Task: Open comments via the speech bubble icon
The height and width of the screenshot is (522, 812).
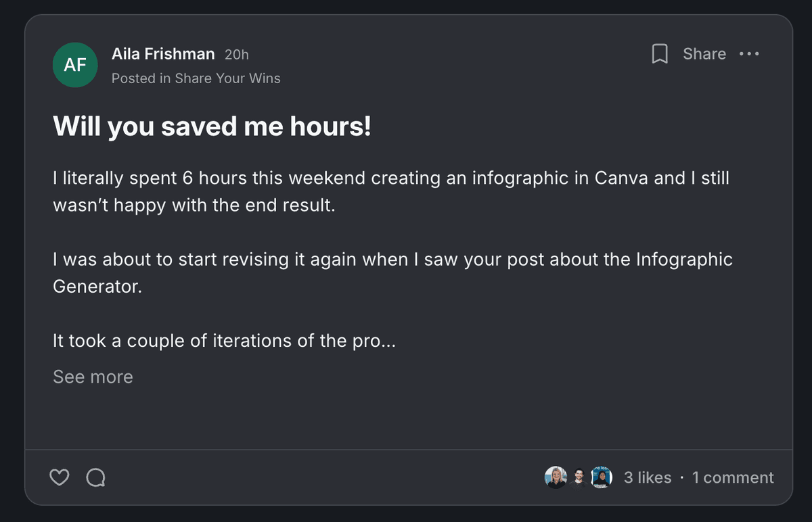Action: coord(96,477)
